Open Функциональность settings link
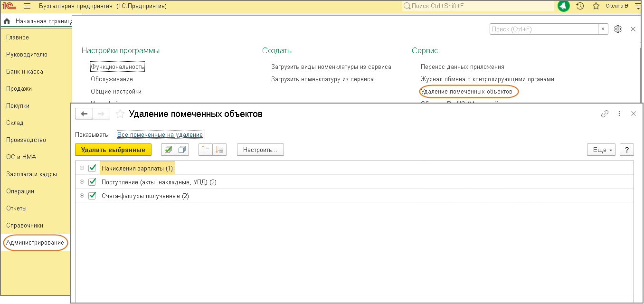Screen dimensions: 644x304 pos(117,67)
